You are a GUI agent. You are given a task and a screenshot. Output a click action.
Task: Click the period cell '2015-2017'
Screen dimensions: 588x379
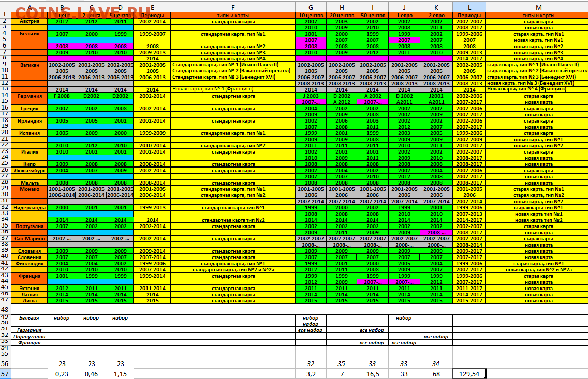click(469, 301)
